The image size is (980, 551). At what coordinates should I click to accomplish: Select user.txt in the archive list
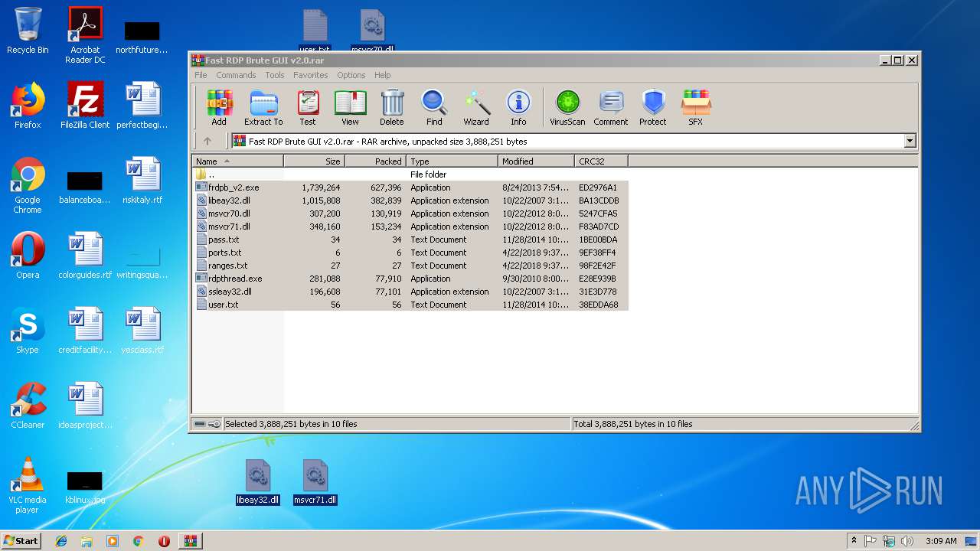(410, 305)
